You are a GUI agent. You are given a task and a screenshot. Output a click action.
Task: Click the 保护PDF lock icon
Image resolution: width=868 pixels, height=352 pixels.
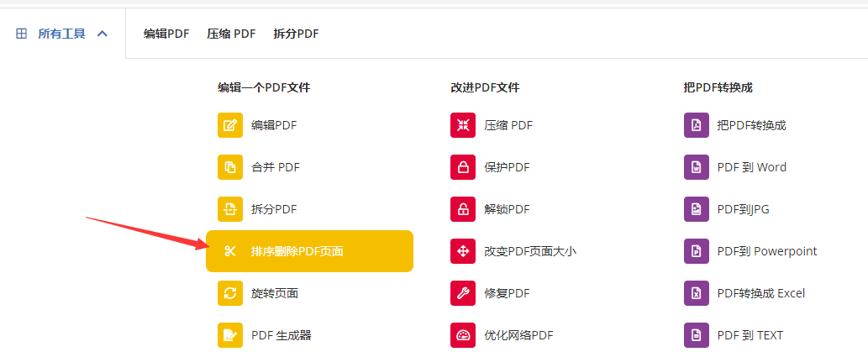point(463,167)
